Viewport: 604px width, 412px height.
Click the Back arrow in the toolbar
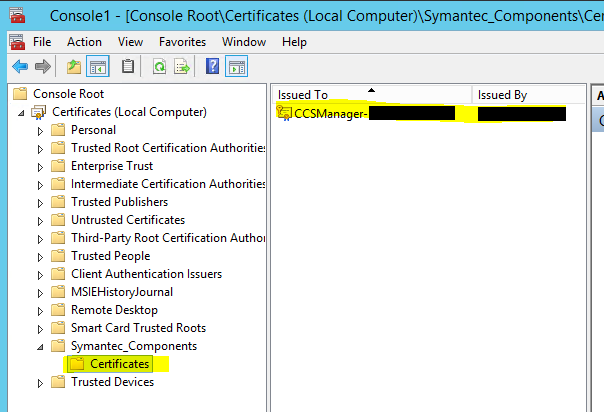(x=19, y=67)
